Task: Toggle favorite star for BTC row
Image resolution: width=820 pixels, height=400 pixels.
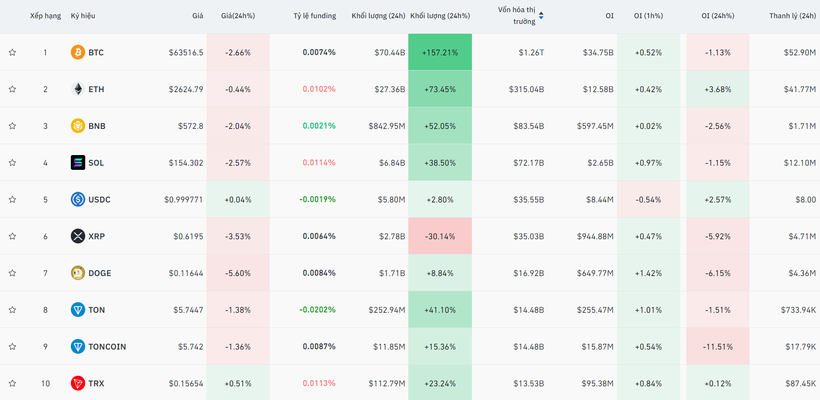Action: point(12,52)
